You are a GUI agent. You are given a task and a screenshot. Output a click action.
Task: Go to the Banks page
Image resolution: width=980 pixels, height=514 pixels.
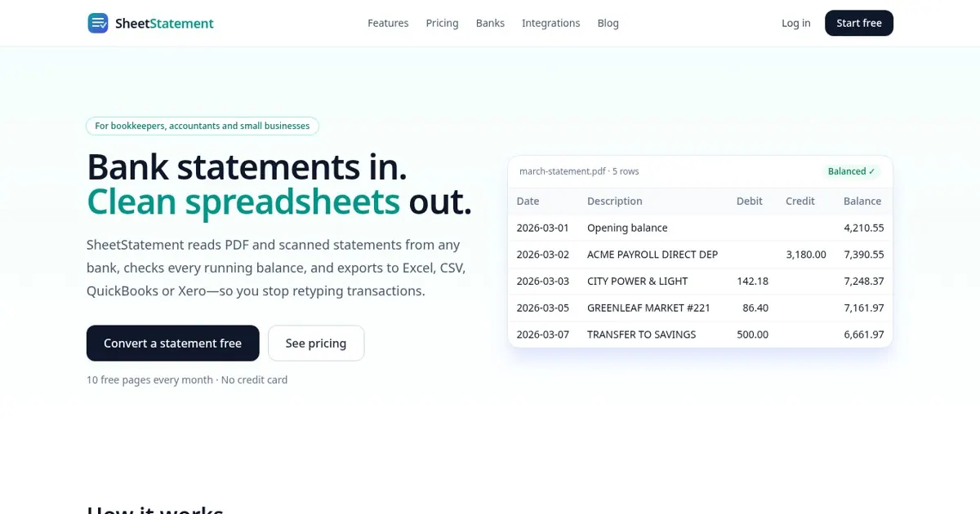[x=490, y=23]
